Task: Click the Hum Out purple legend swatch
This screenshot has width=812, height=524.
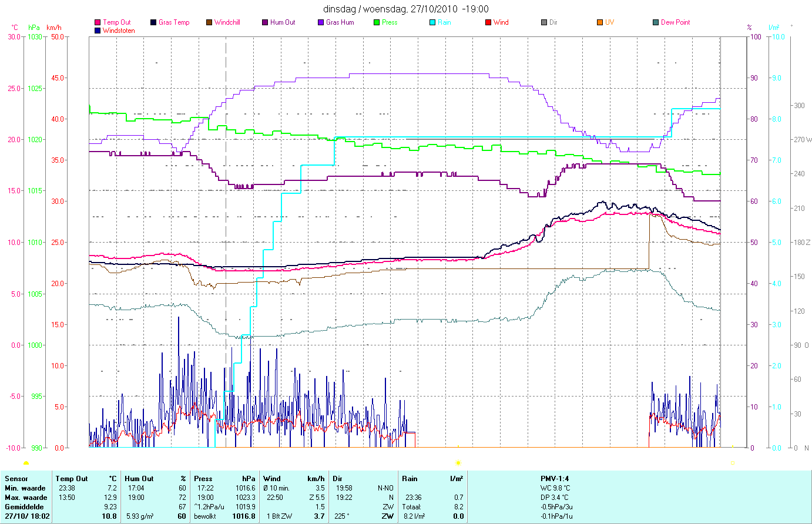Action: click(265, 22)
